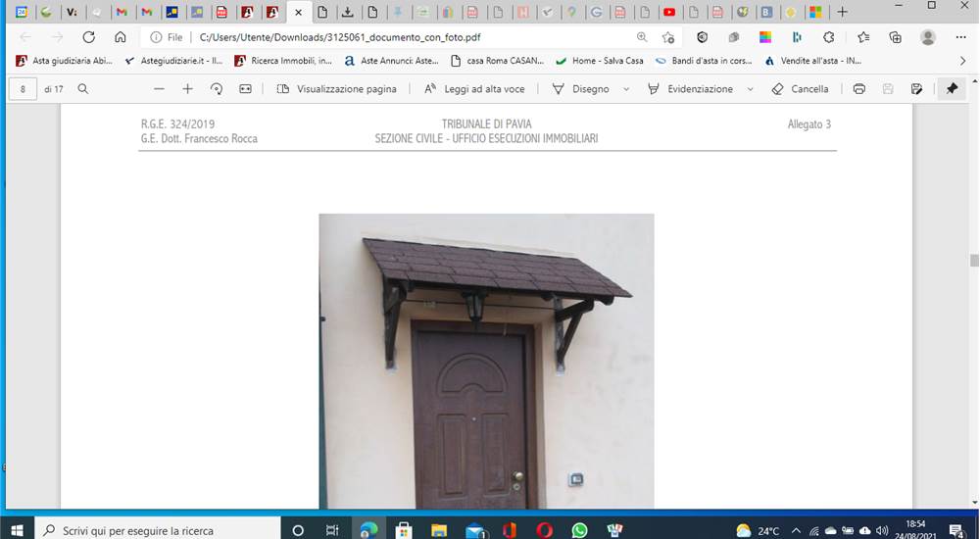The width and height of the screenshot is (980, 539).
Task: Zoom out the PDF with minus
Action: (x=159, y=89)
